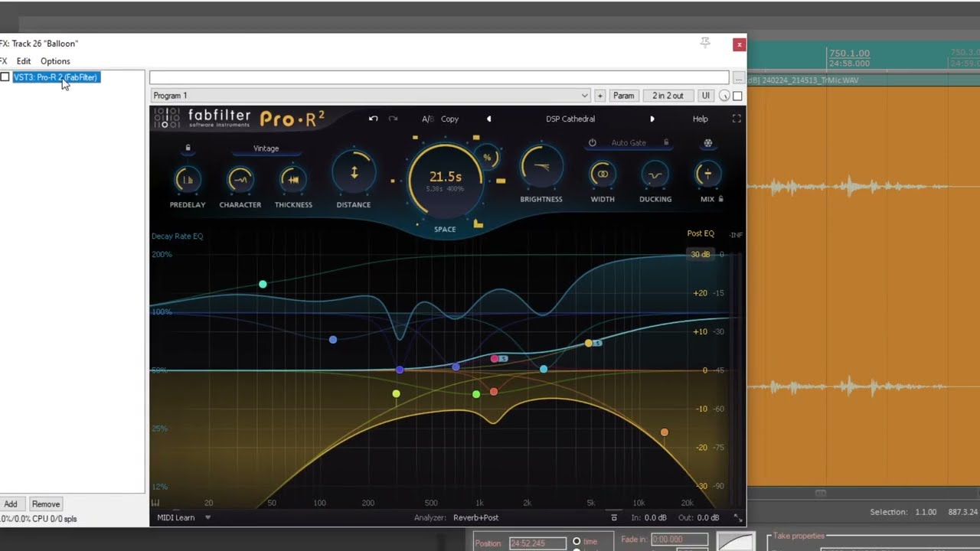Click the S tag on the yellow 5k band
Viewport: 980px width, 551px height.
click(x=598, y=343)
